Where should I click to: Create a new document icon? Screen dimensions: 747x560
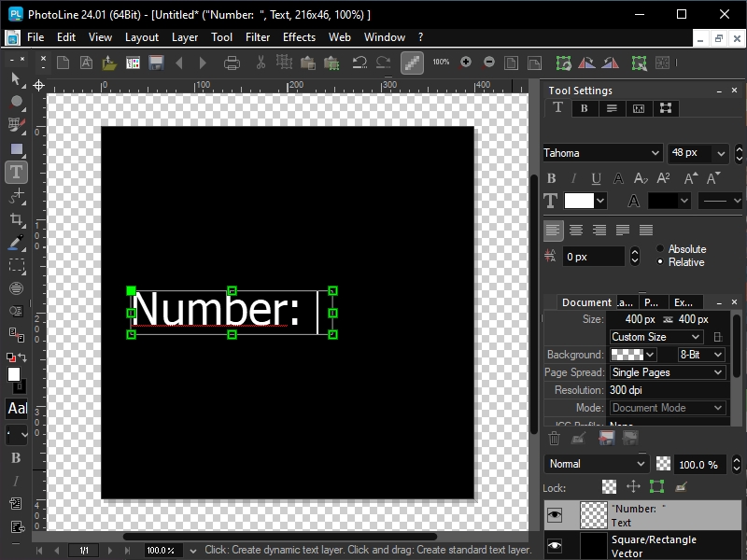(x=63, y=63)
